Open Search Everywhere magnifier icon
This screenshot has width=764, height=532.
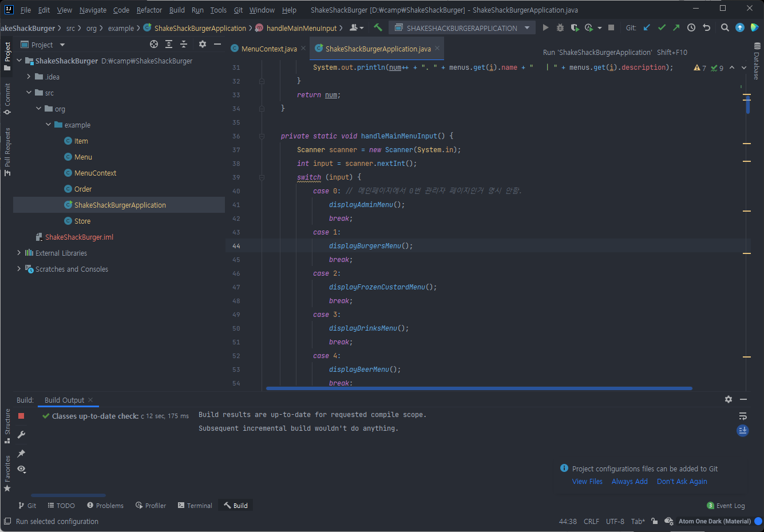click(725, 27)
